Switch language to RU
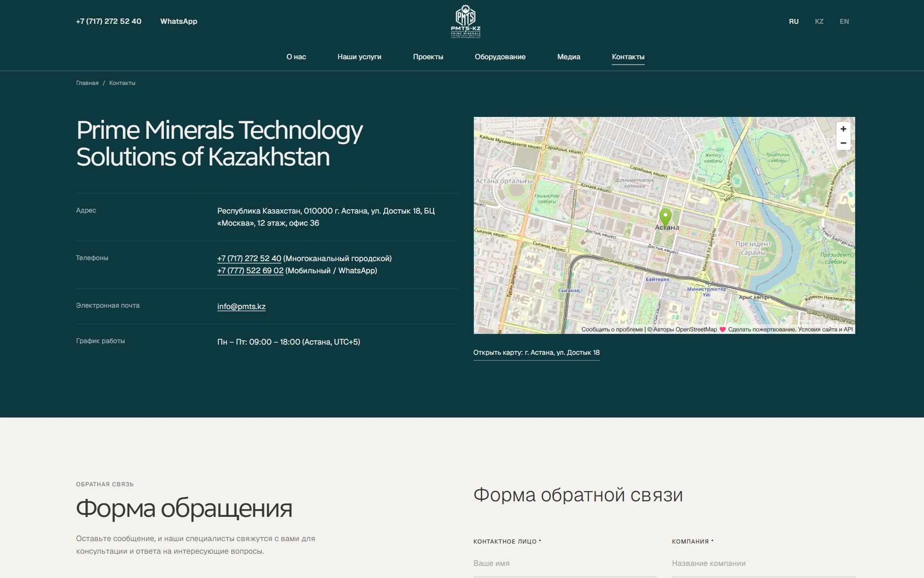Screen dimensions: 924x578 coord(794,21)
